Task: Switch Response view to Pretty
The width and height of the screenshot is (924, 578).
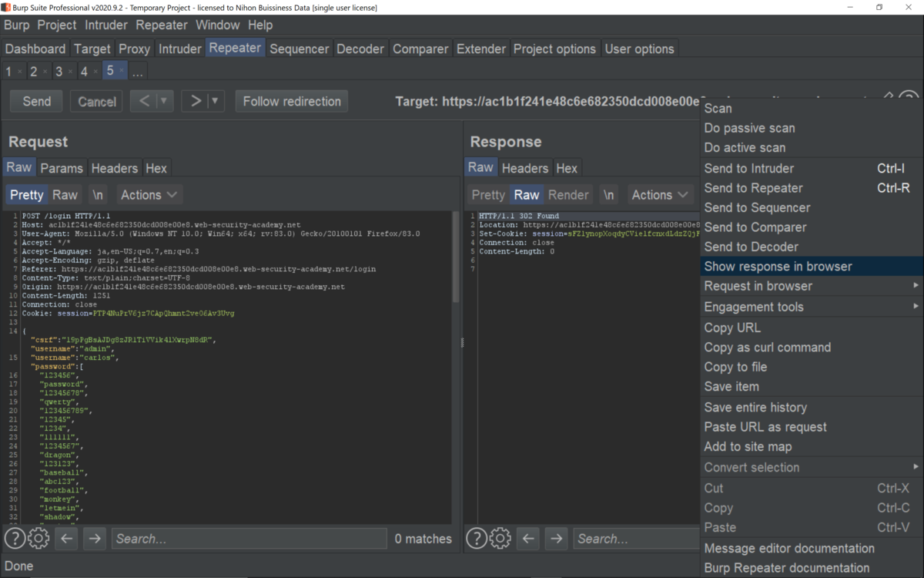Action: 488,195
